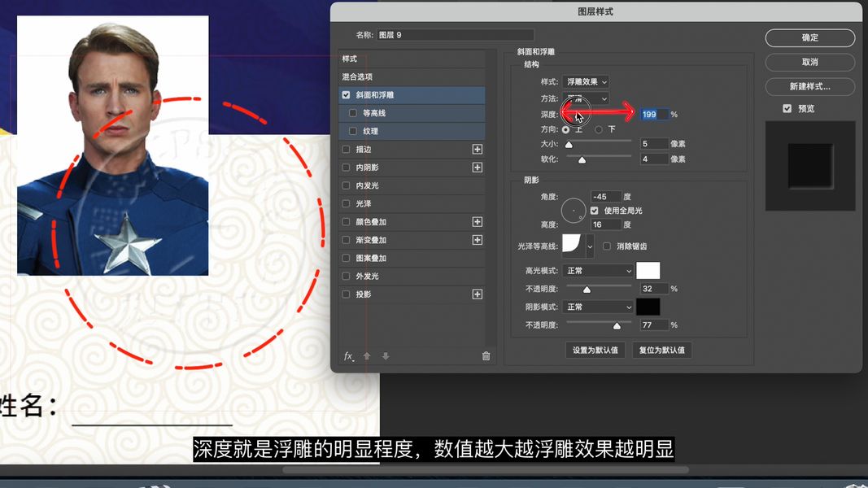Click the 名称 field containing 图层 9

click(x=455, y=35)
